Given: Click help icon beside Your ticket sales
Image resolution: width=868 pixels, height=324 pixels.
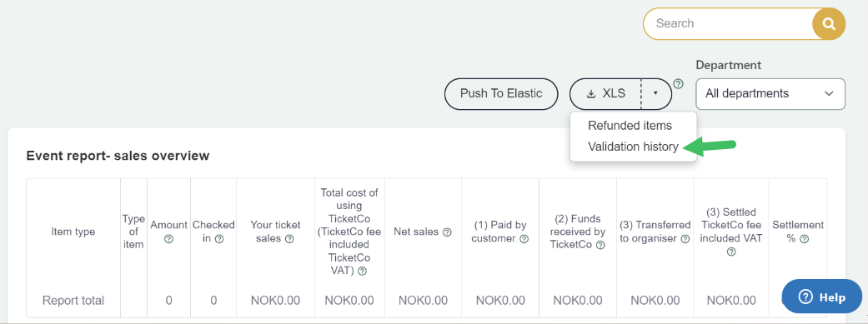Looking at the screenshot, I should pyautogui.click(x=289, y=239).
